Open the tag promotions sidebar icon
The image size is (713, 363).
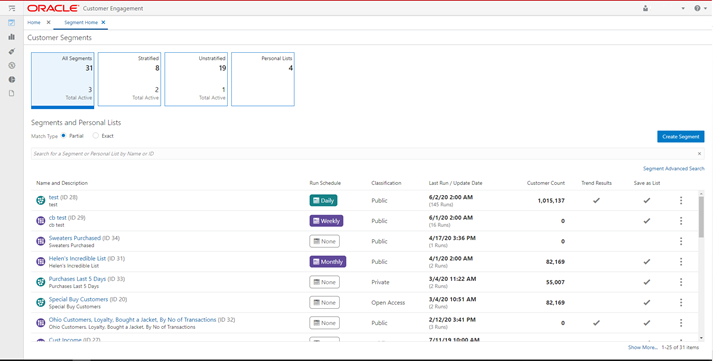(12, 51)
